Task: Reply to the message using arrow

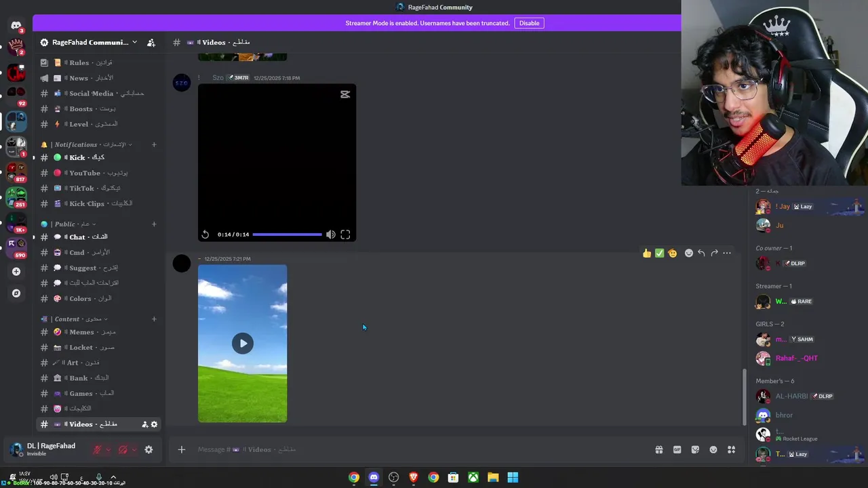Action: tap(701, 253)
